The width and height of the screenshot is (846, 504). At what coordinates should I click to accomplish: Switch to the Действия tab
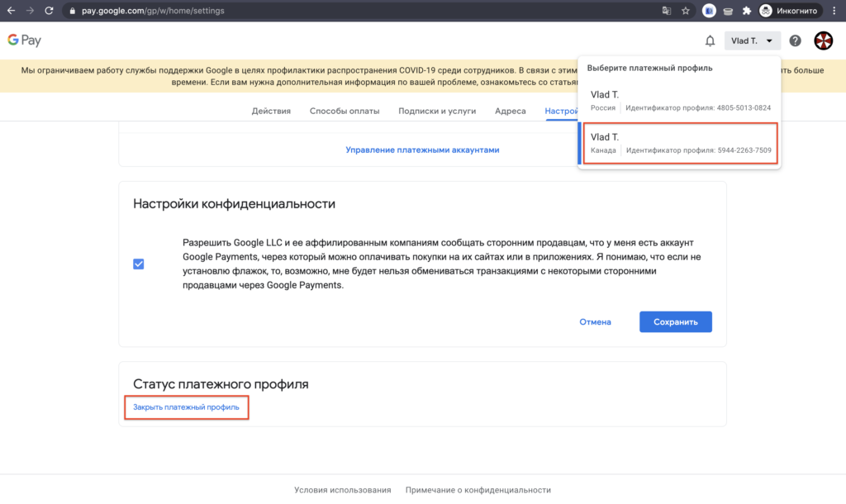(x=271, y=111)
